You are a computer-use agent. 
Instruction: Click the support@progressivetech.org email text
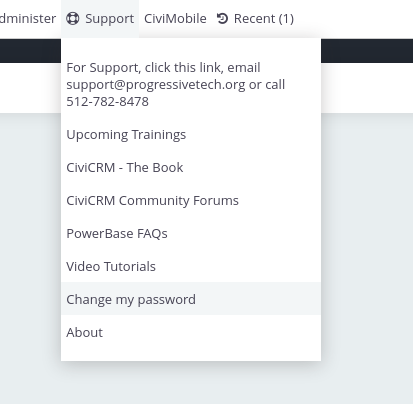click(x=156, y=85)
